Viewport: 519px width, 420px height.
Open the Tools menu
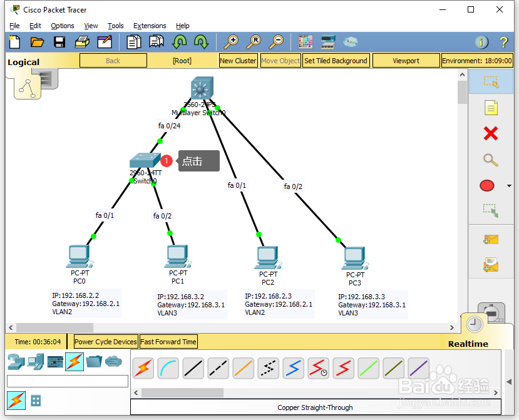(x=116, y=26)
